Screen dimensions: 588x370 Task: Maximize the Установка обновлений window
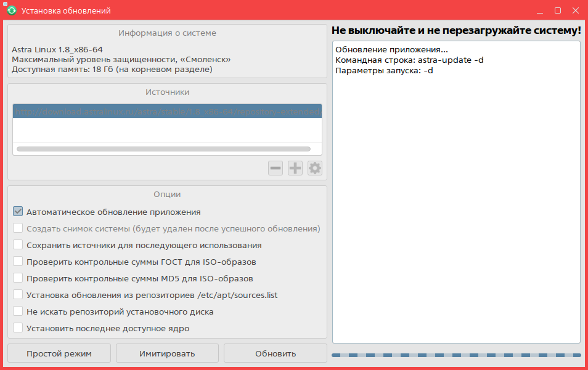click(558, 11)
